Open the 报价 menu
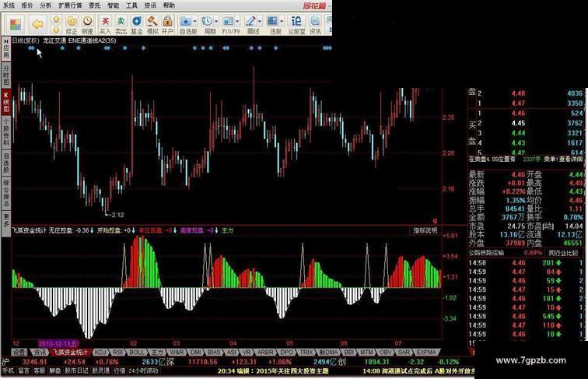Viewport: 588px width, 379px height. click(27, 5)
